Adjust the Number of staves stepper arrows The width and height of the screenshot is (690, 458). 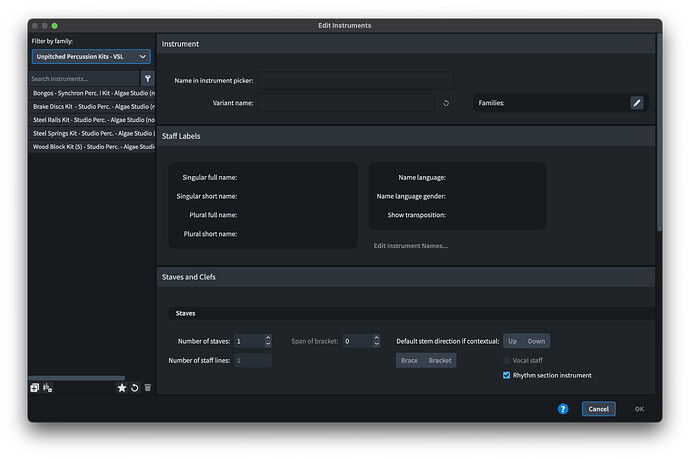point(268,341)
